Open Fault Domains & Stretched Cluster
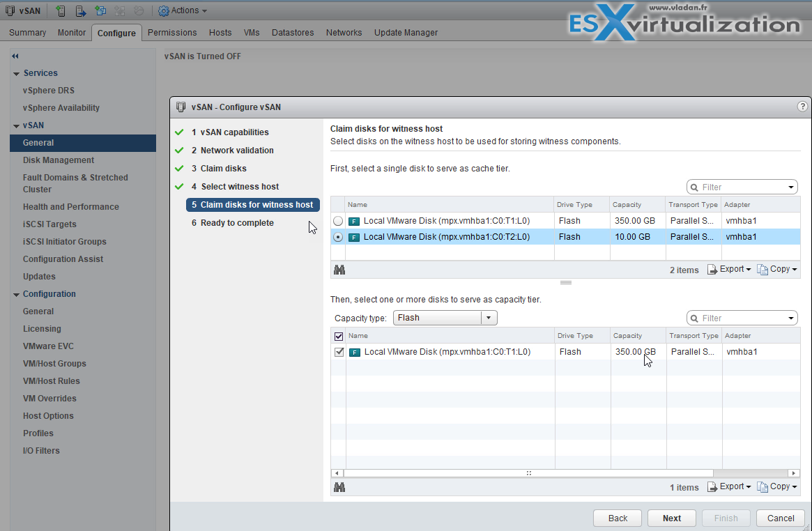Screen dimensions: 812x531 (75, 183)
